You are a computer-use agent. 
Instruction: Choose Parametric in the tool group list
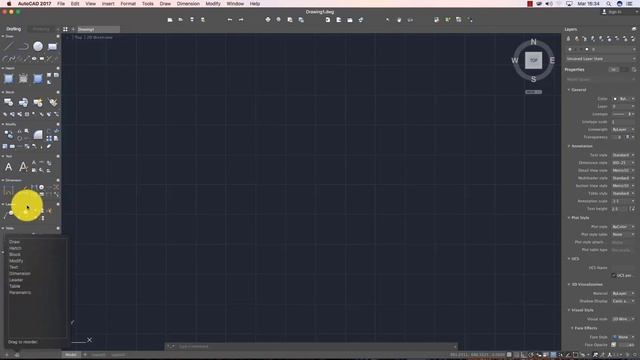20,293
